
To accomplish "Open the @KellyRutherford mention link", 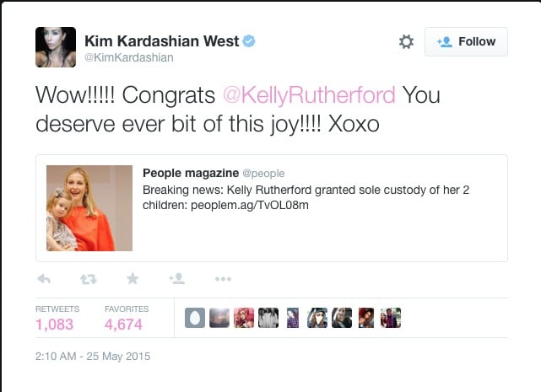I will (309, 94).
